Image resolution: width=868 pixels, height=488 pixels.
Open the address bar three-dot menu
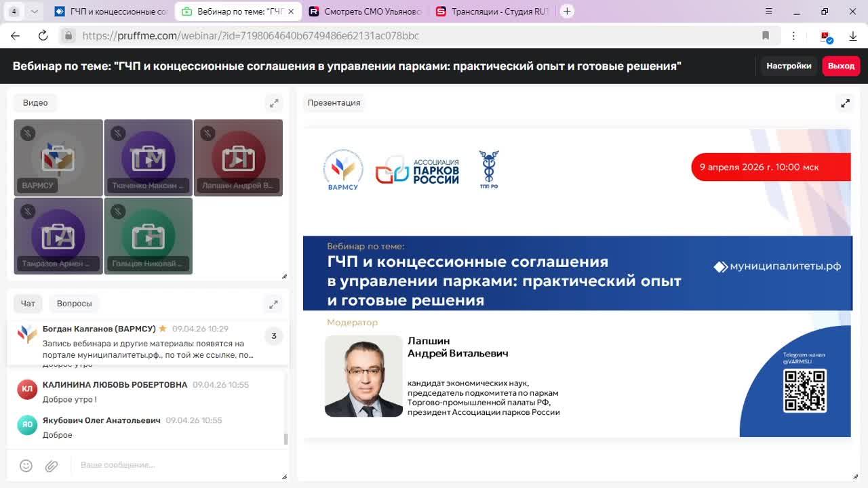pos(793,36)
